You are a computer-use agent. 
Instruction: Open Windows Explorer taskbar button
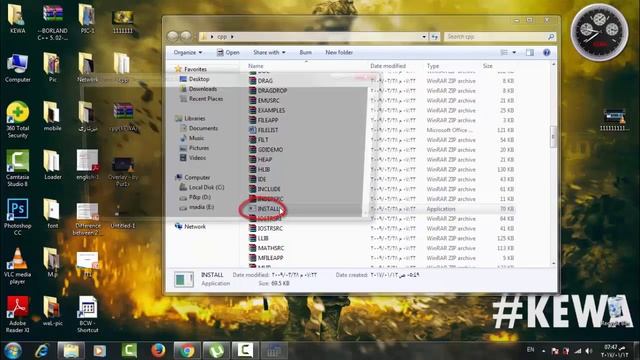(x=71, y=351)
